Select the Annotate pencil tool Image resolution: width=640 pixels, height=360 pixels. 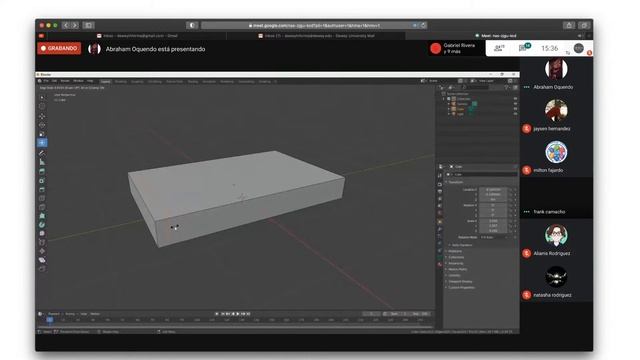(42, 153)
